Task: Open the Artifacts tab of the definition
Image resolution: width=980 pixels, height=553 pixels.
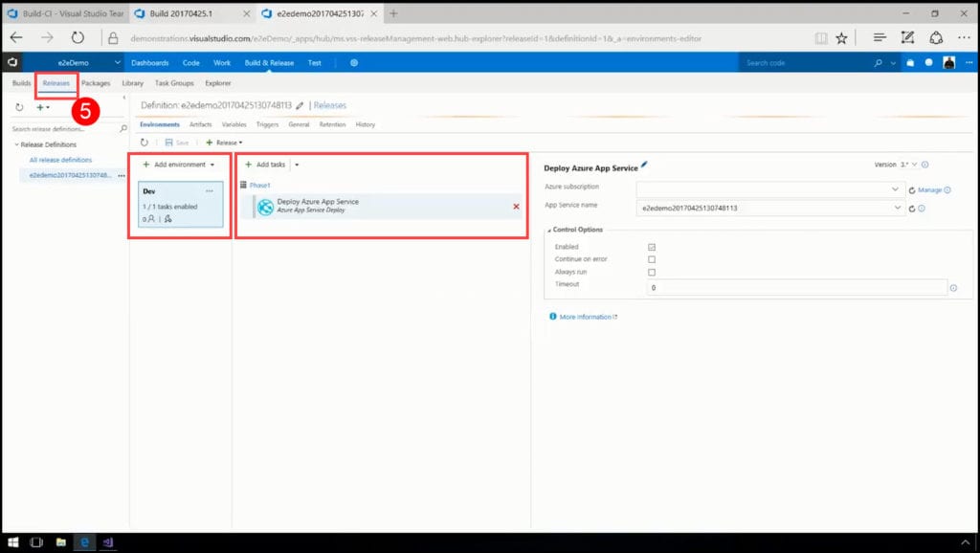Action: coord(201,125)
